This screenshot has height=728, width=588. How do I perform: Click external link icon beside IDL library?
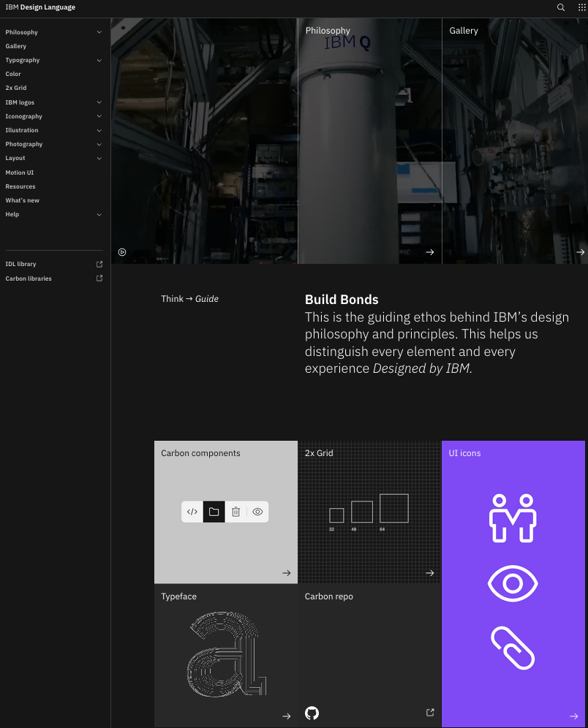tap(99, 264)
